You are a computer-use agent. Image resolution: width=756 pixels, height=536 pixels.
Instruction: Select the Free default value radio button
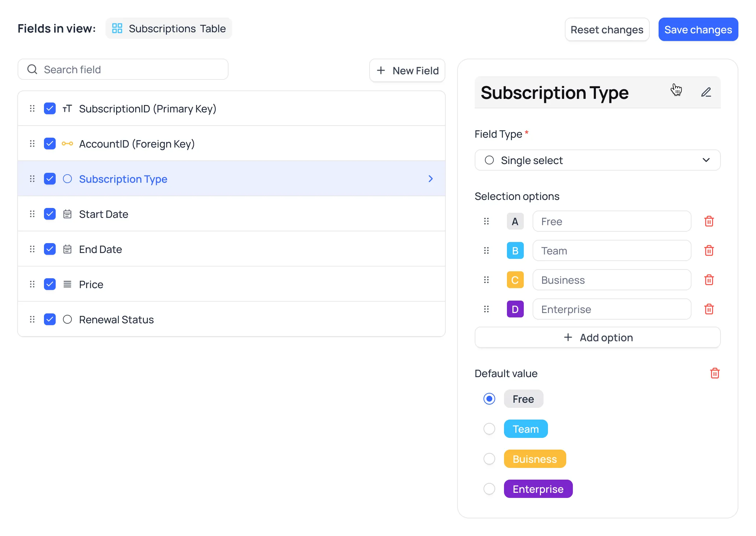click(x=489, y=399)
